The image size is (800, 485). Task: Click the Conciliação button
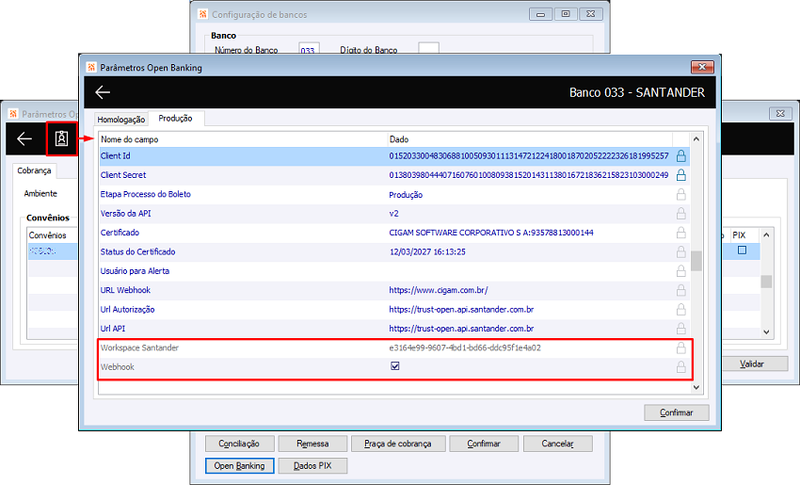(239, 444)
